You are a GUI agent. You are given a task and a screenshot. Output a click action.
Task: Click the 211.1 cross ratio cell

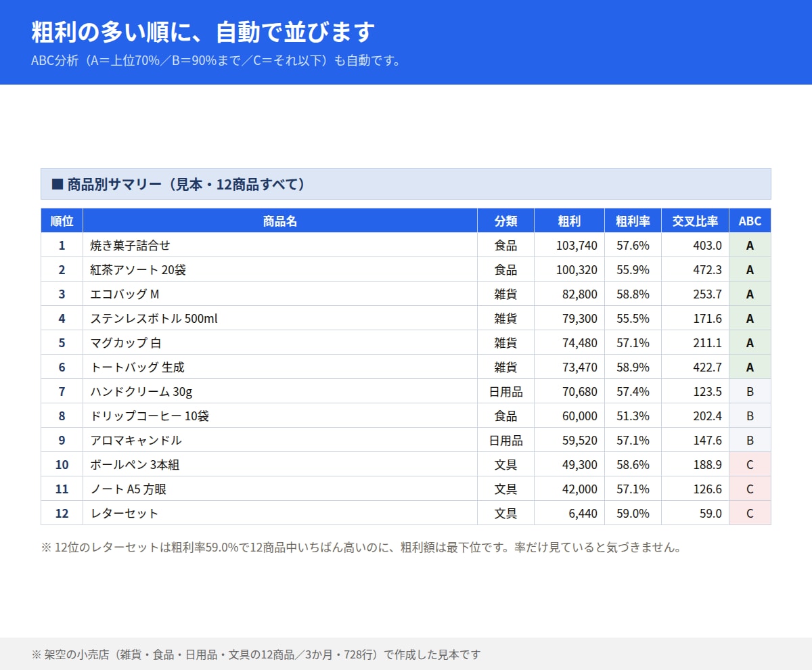pyautogui.click(x=696, y=342)
